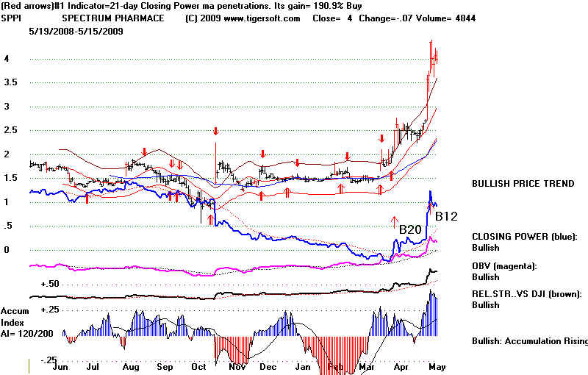Select the SPECTRUM PHARMACE company name
588x375 pixels.
113,18
